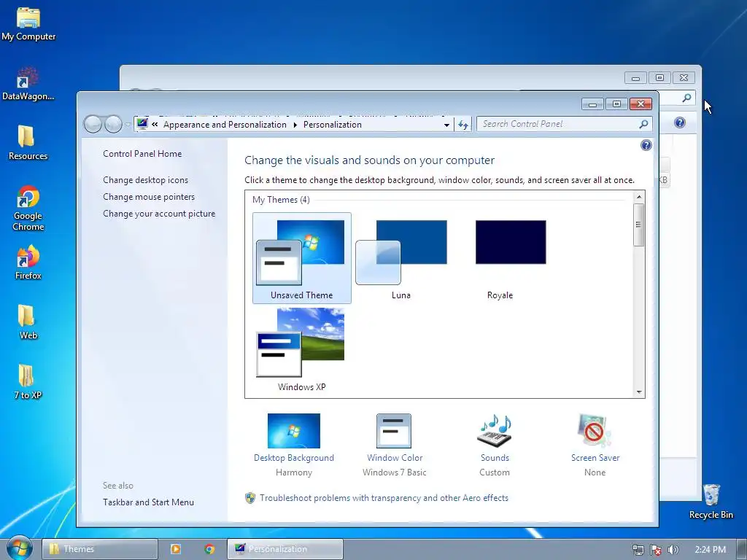
Task: Minimize the Personalization window
Action: coord(592,104)
